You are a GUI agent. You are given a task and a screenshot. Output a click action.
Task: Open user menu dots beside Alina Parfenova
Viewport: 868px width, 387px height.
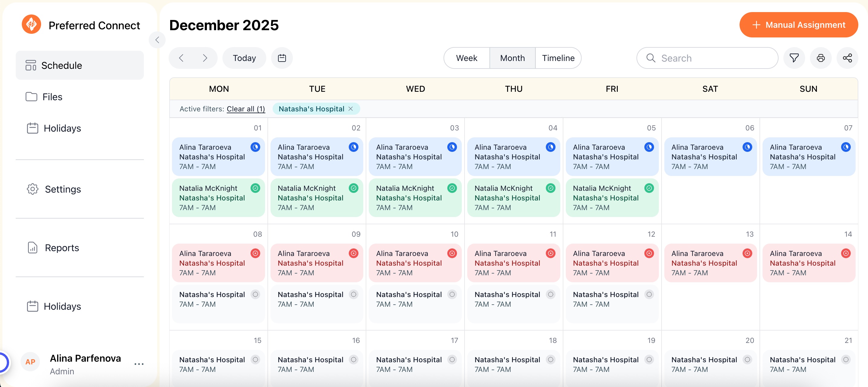tap(139, 364)
